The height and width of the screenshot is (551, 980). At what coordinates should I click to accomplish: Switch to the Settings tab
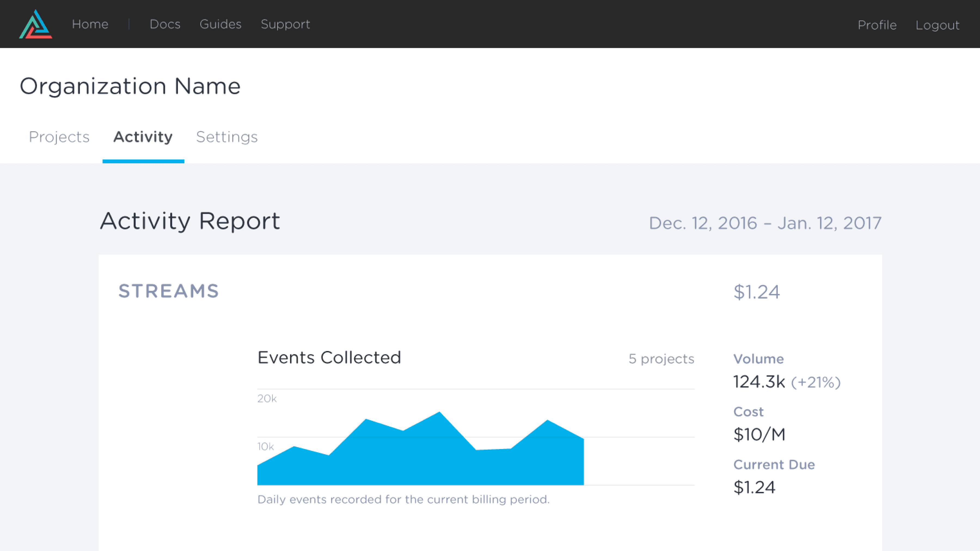(x=227, y=137)
